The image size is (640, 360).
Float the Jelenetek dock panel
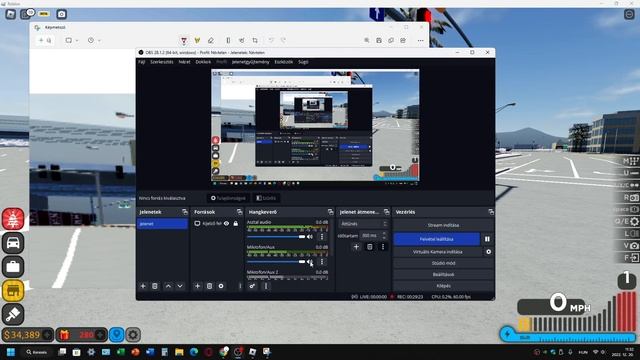[185, 212]
